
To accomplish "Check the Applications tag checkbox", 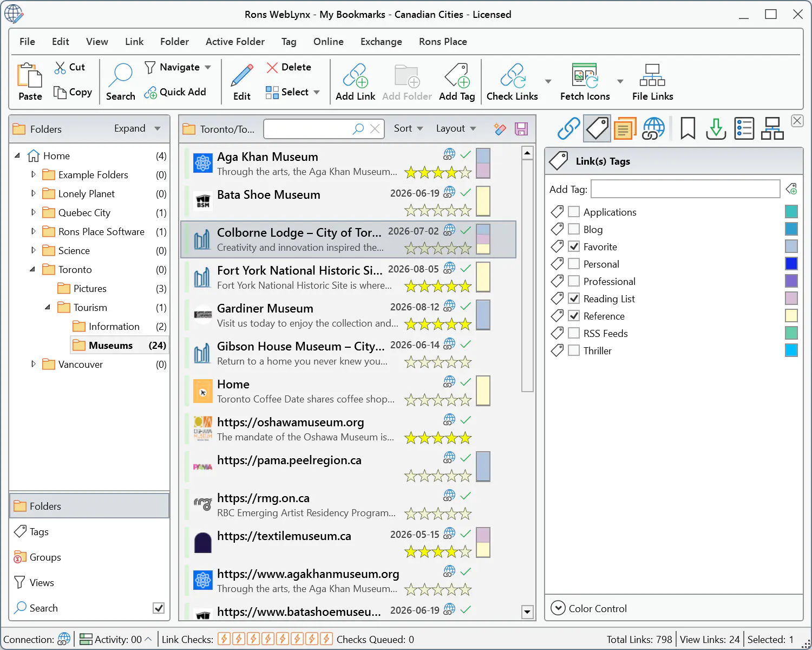I will [x=574, y=212].
